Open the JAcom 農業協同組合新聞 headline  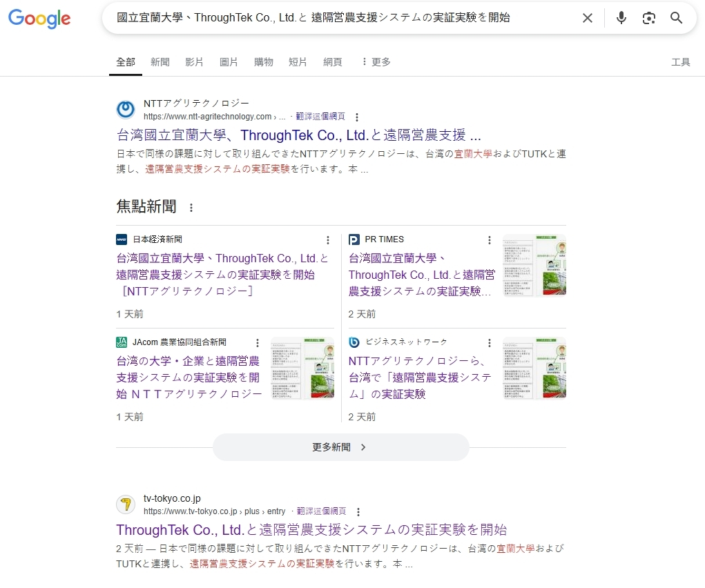189,378
